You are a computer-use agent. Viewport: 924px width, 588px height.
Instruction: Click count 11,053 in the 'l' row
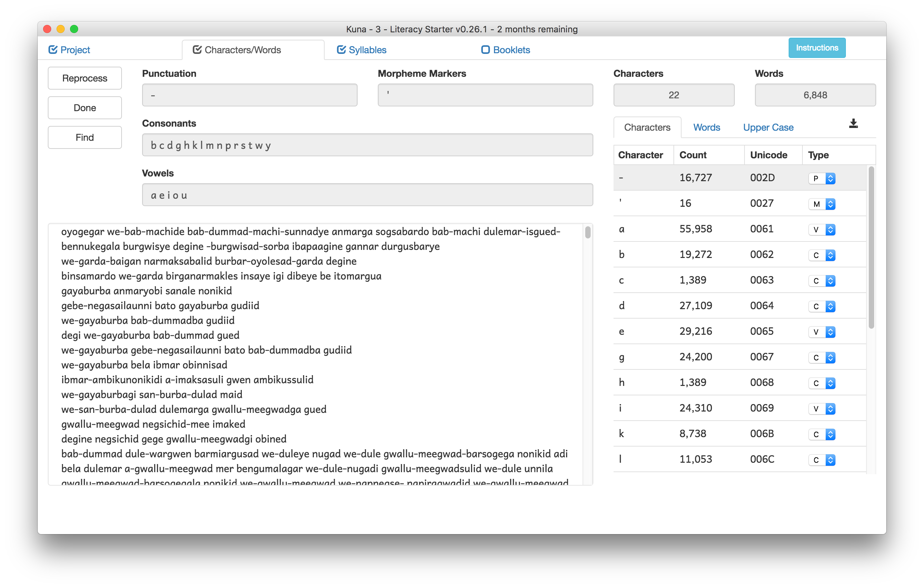click(696, 459)
